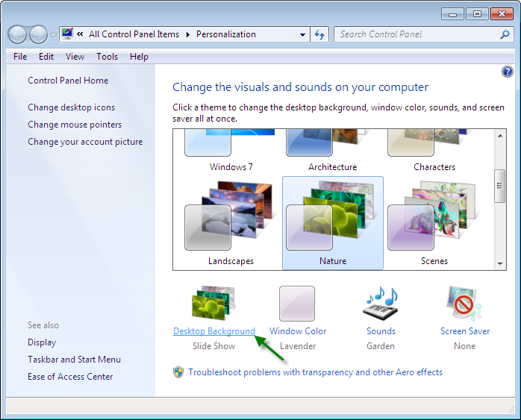This screenshot has width=521, height=420.
Task: Open the Display link under See also
Action: click(42, 342)
